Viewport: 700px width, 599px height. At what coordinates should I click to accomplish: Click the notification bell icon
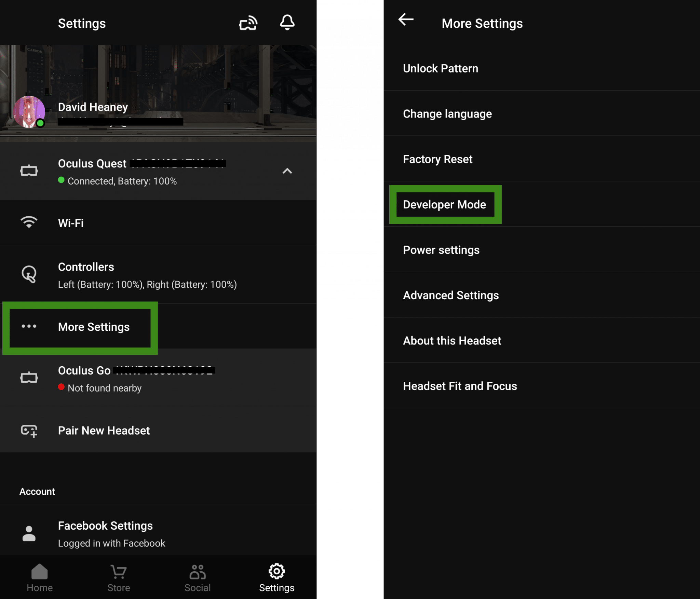pos(287,23)
